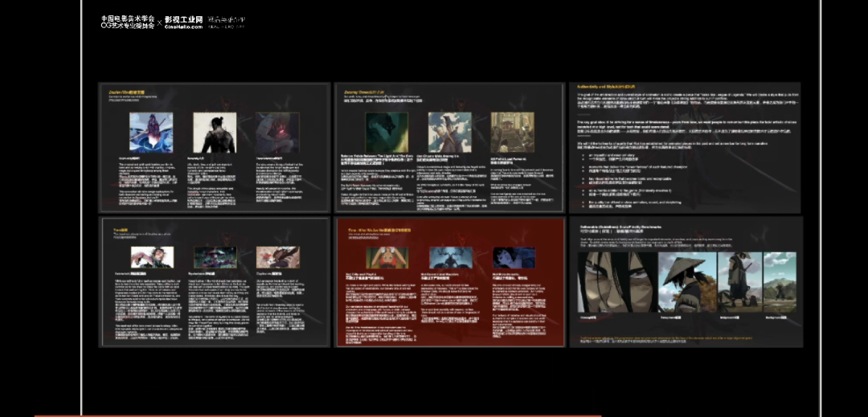
Task: Click the straw hat samurai image
Action: [x=687, y=281]
